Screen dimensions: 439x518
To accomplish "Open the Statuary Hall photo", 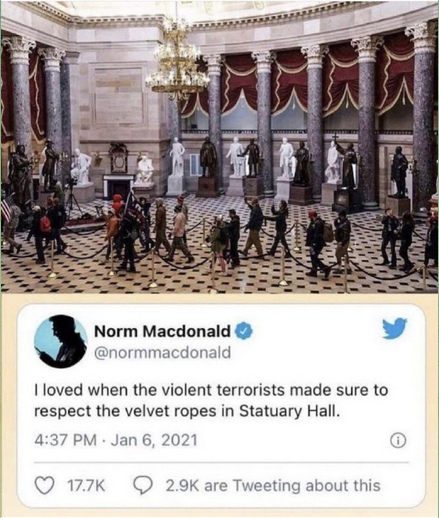I will coord(219,147).
